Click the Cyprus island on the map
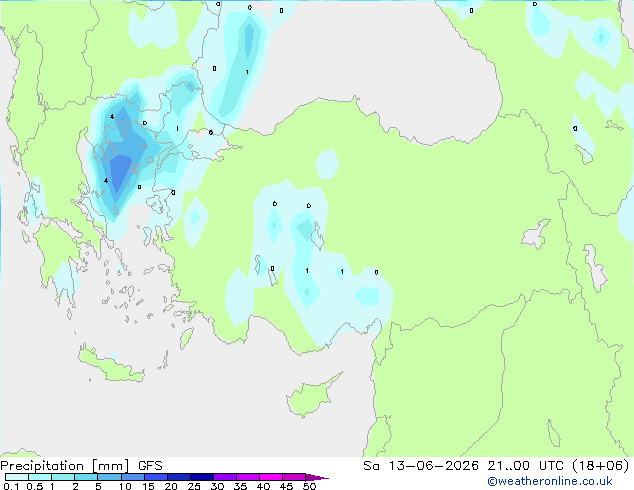634x490 pixels. (311, 397)
